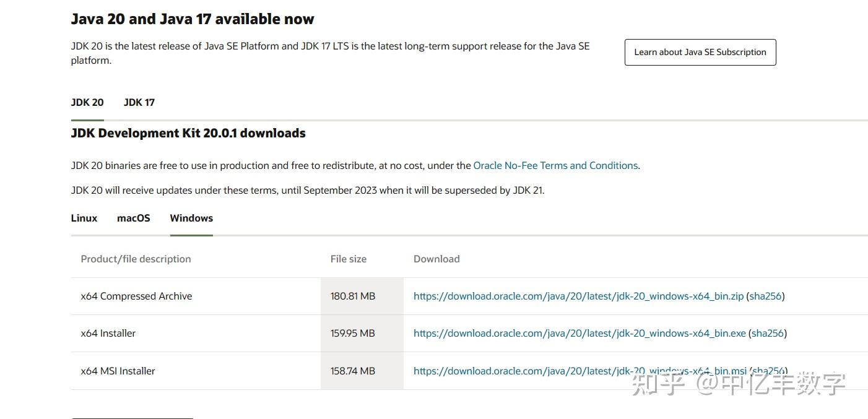Open Oracle No-Fee Terms and Conditions link
Viewport: 868px width, 419px height.
[555, 166]
